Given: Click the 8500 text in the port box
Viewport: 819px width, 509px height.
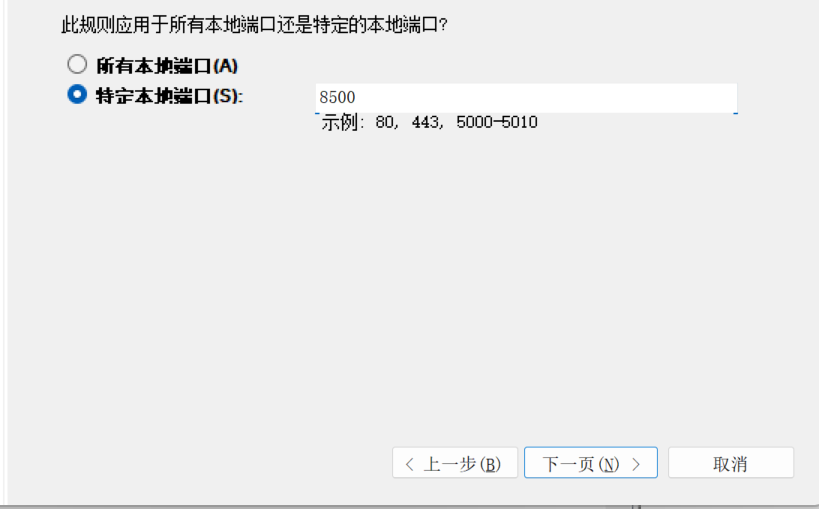Looking at the screenshot, I should [x=337, y=97].
